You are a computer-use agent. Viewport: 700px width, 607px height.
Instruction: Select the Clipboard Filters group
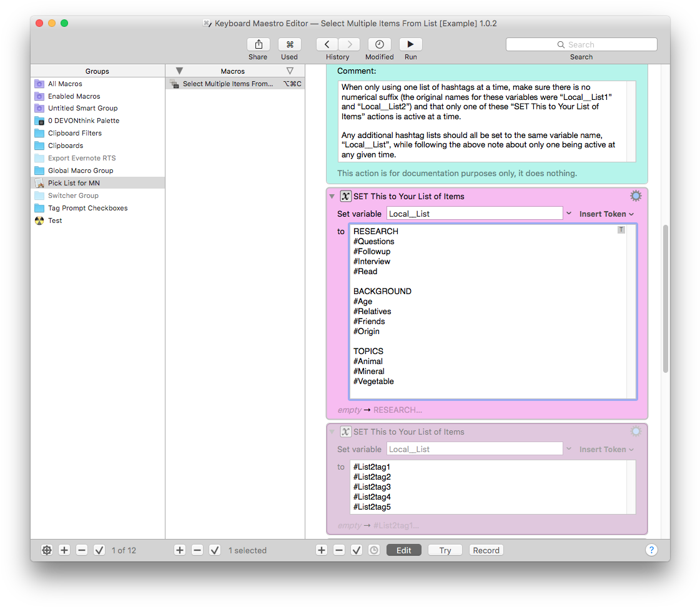coord(98,134)
